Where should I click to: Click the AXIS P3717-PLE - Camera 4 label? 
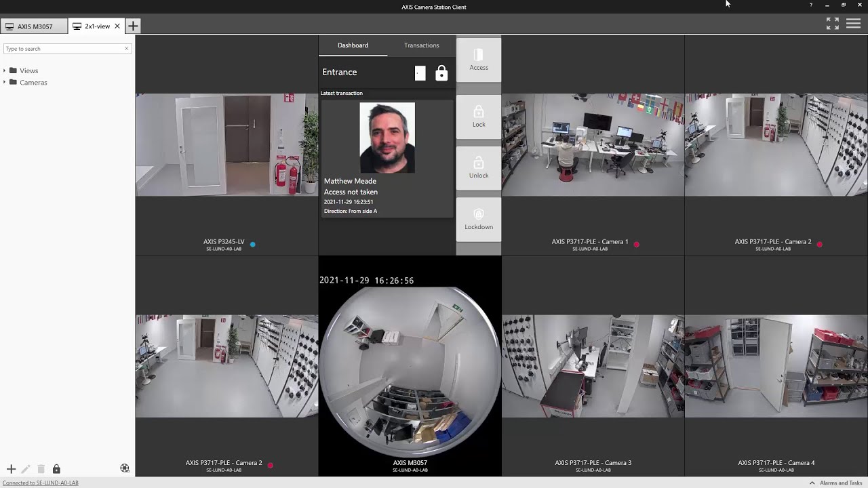tap(776, 463)
